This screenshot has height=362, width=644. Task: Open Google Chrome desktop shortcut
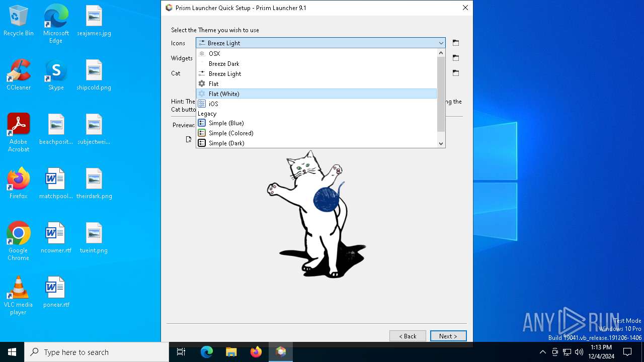(x=19, y=241)
